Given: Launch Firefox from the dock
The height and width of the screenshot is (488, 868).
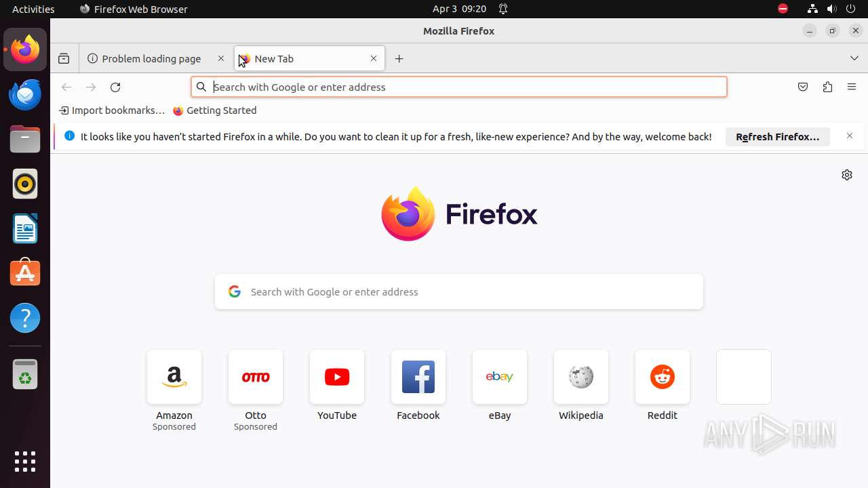Looking at the screenshot, I should click(x=25, y=49).
